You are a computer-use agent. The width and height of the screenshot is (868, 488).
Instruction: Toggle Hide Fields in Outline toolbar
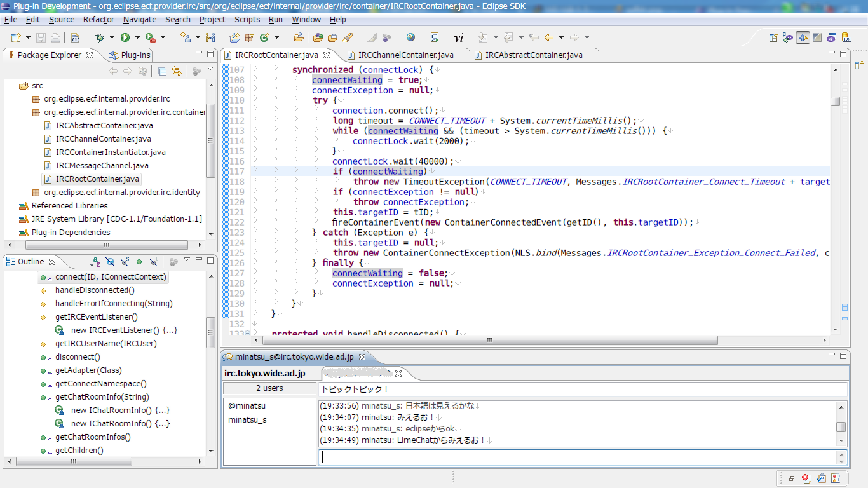click(110, 261)
